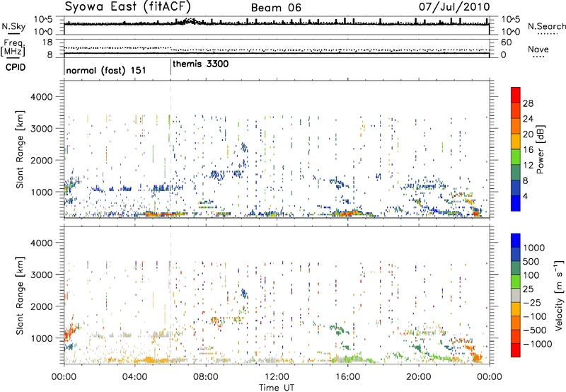Click the '60' Nave axis value

[506, 42]
